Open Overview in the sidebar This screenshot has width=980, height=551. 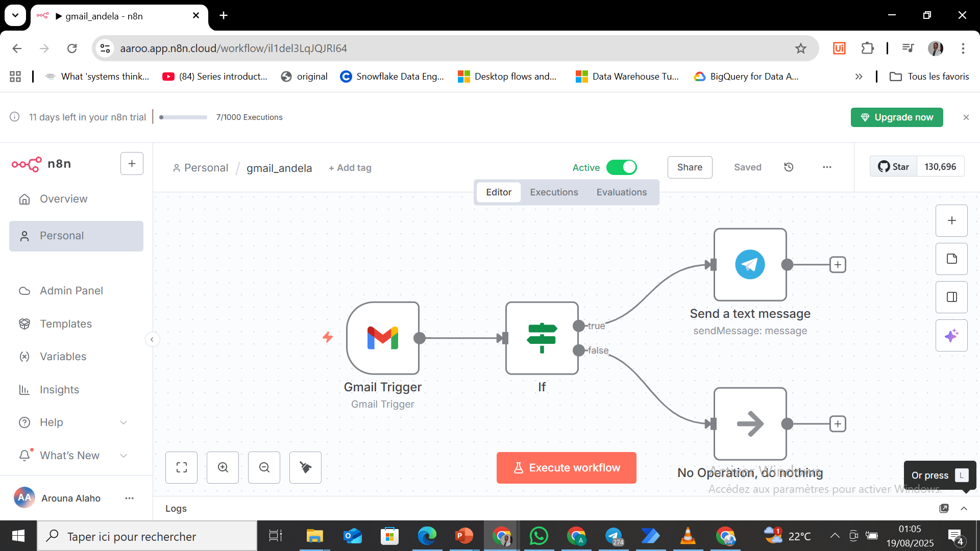tap(76, 199)
